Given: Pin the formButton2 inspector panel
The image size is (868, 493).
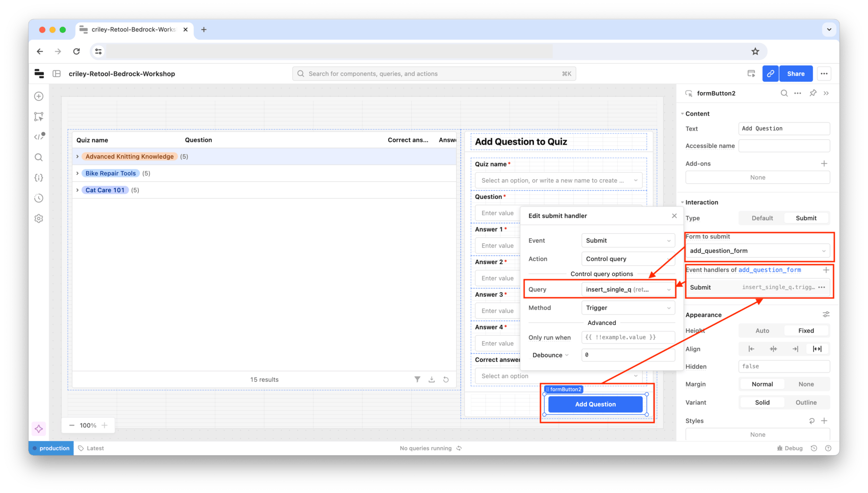Looking at the screenshot, I should click(x=813, y=93).
